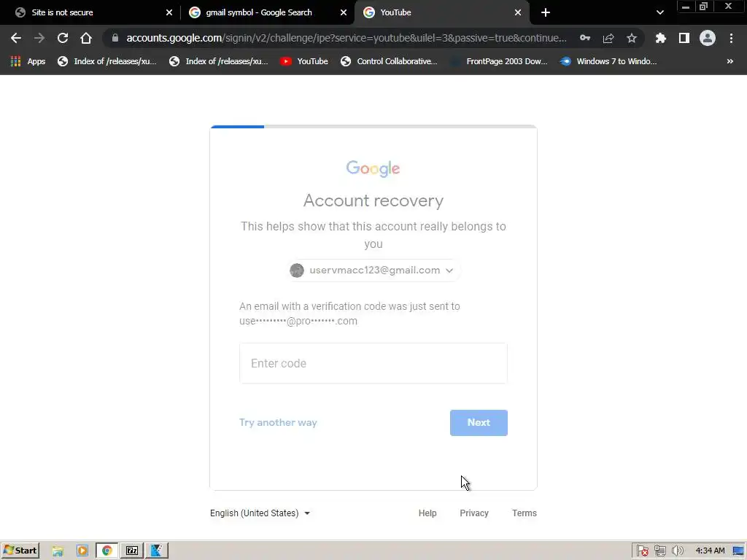Open the blue K taskbar application

[157, 551]
